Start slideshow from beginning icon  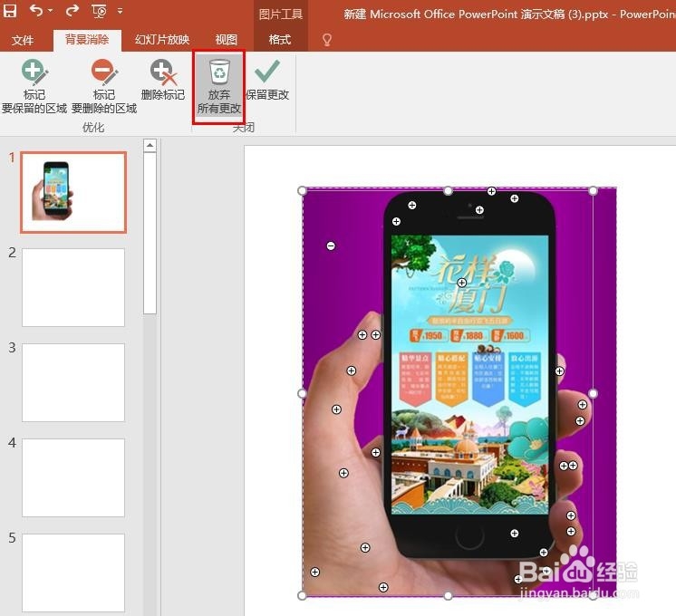click(99, 11)
